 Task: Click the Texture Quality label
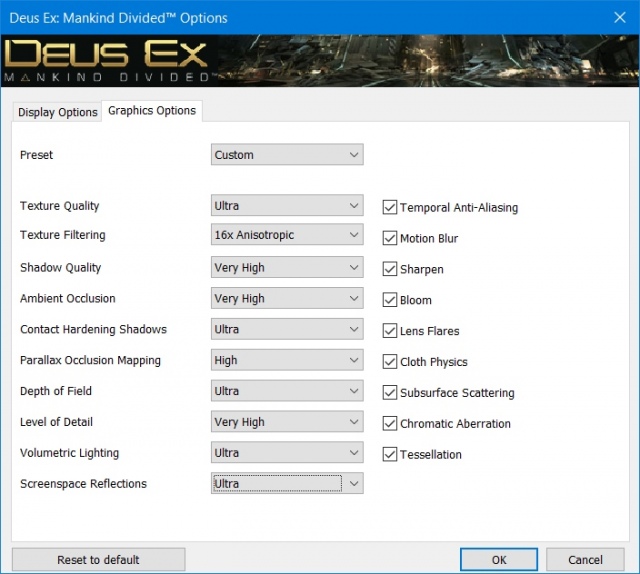60,206
